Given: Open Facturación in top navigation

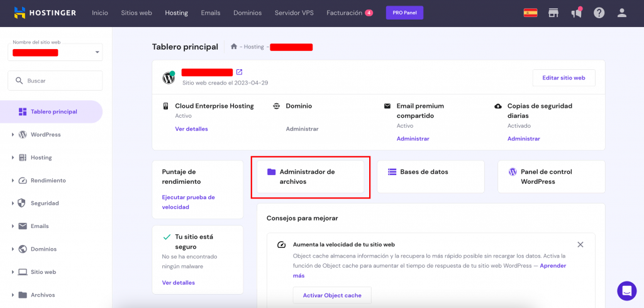Looking at the screenshot, I should coord(344,13).
